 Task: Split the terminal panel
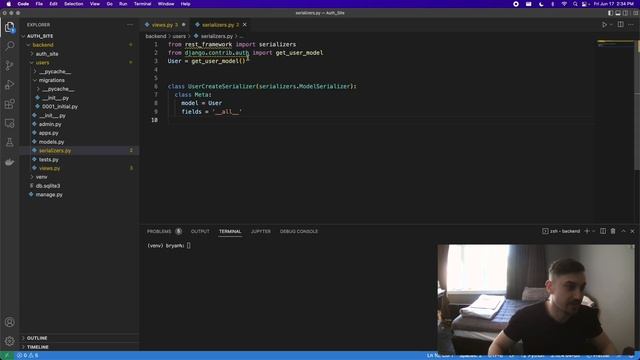click(x=603, y=231)
